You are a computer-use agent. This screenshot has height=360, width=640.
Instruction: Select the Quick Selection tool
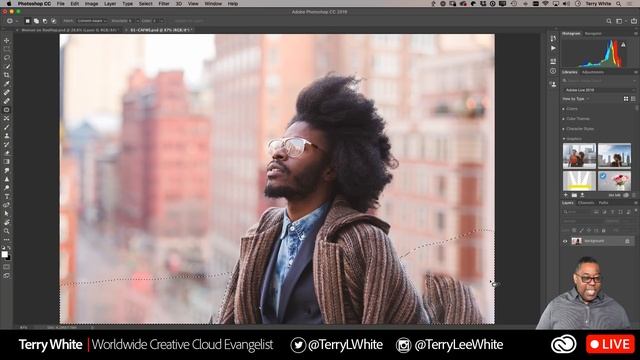7,67
